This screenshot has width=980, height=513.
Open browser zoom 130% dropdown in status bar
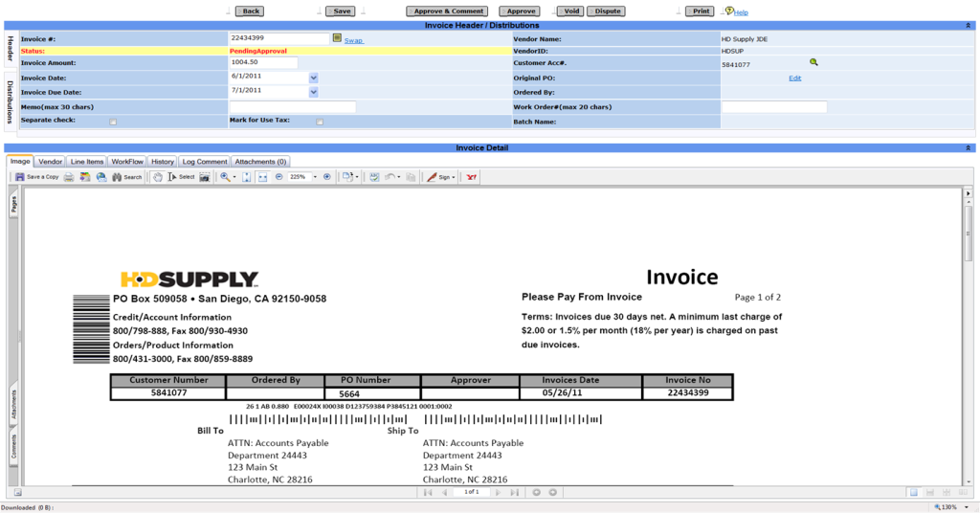pyautogui.click(x=967, y=507)
